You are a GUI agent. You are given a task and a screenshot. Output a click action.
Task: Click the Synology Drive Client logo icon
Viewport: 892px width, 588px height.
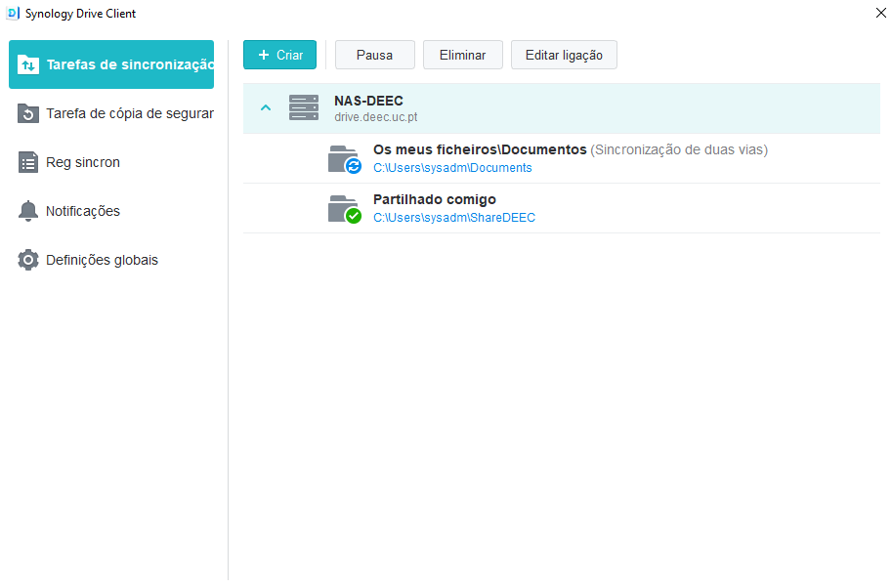[13, 13]
